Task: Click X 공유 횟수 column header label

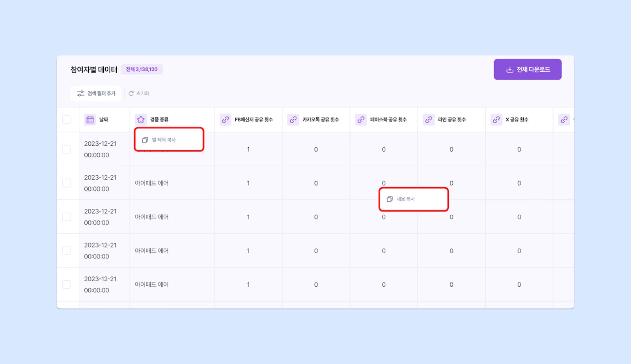Action: 517,119
